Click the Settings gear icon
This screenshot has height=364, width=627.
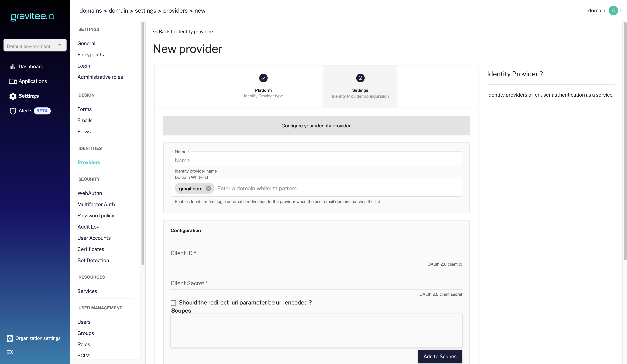[x=13, y=96]
